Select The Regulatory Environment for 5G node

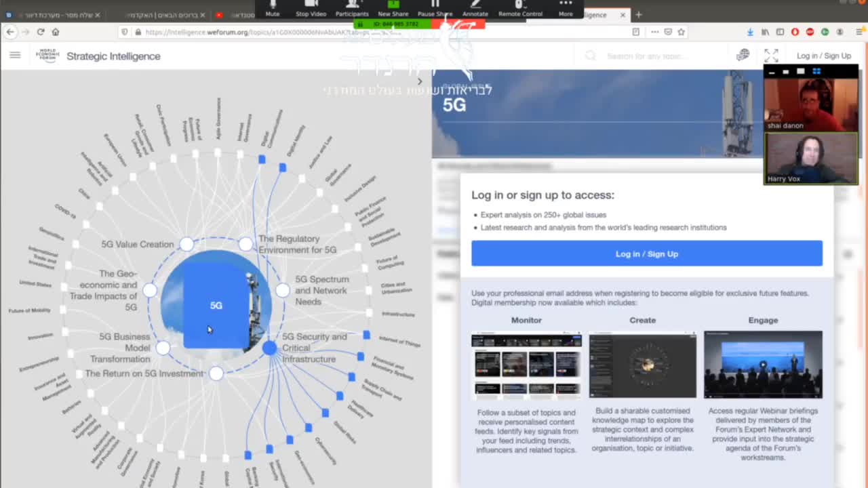click(x=245, y=244)
